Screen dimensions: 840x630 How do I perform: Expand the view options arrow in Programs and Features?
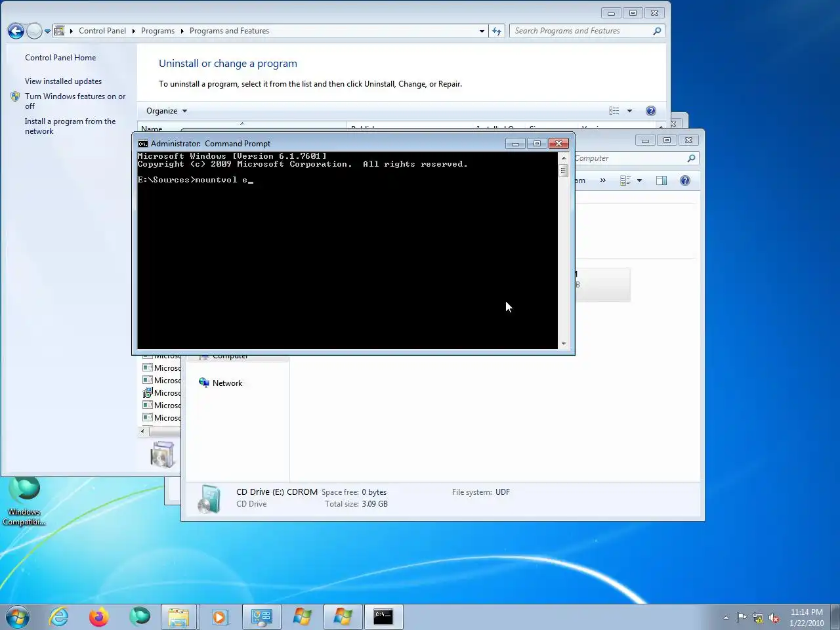[629, 111]
